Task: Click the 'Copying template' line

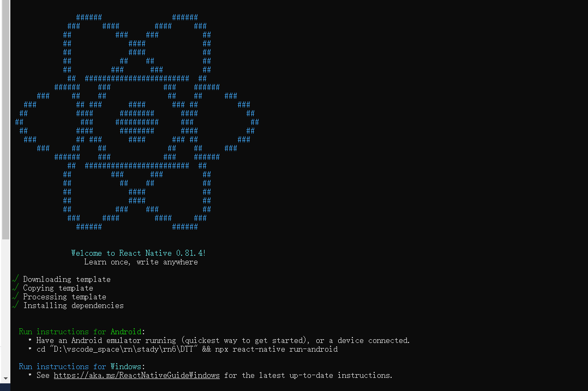Action: click(x=58, y=288)
